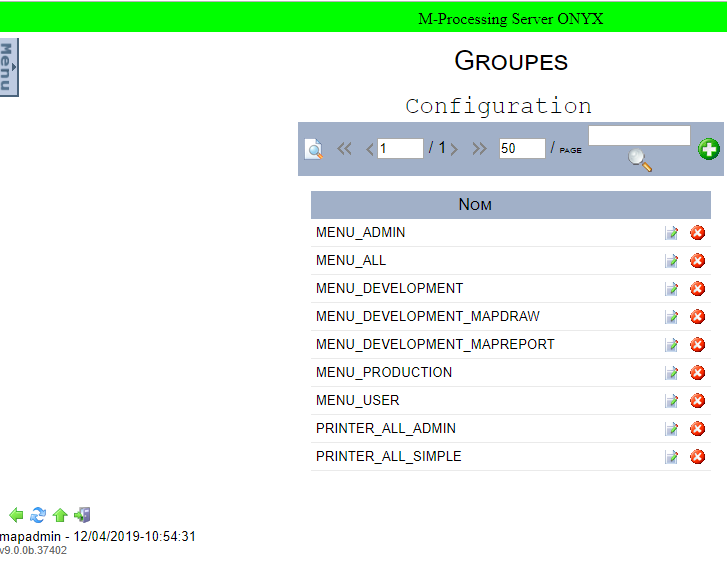Click the blue refresh icon
This screenshot has width=727, height=561.
pos(38,515)
